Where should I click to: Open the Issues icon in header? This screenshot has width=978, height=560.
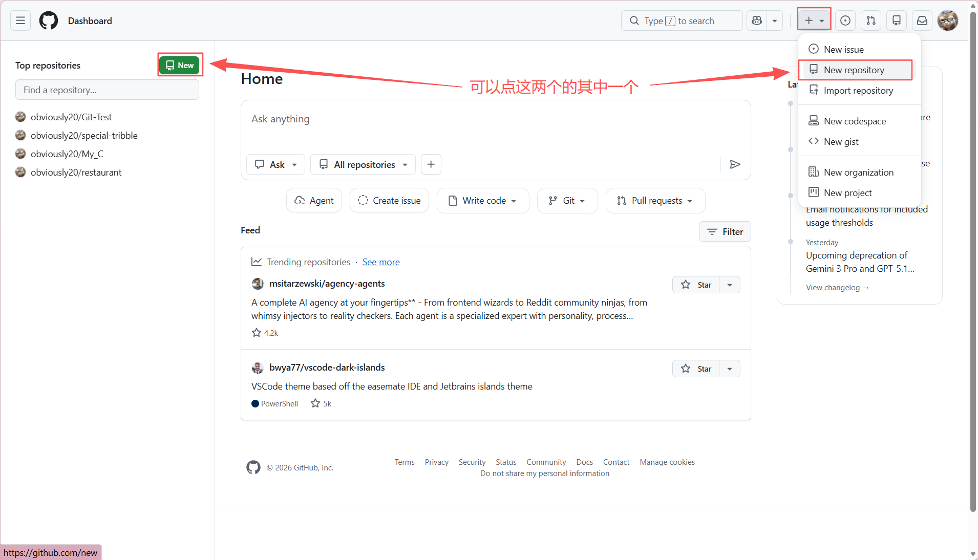(x=845, y=20)
